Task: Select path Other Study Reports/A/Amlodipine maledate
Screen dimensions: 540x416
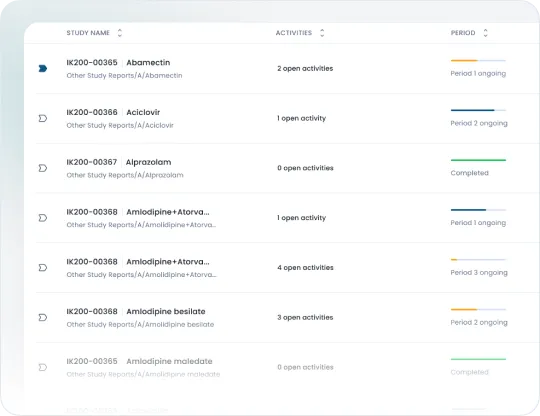Action: click(x=143, y=374)
